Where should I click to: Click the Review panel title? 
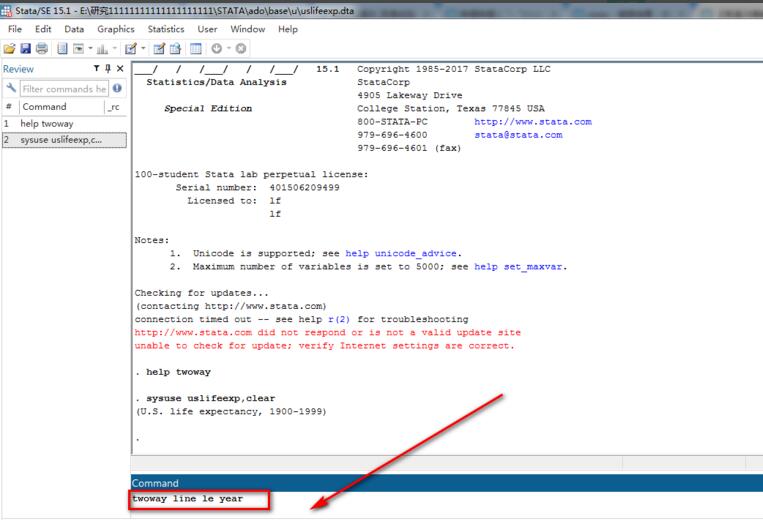click(x=18, y=69)
